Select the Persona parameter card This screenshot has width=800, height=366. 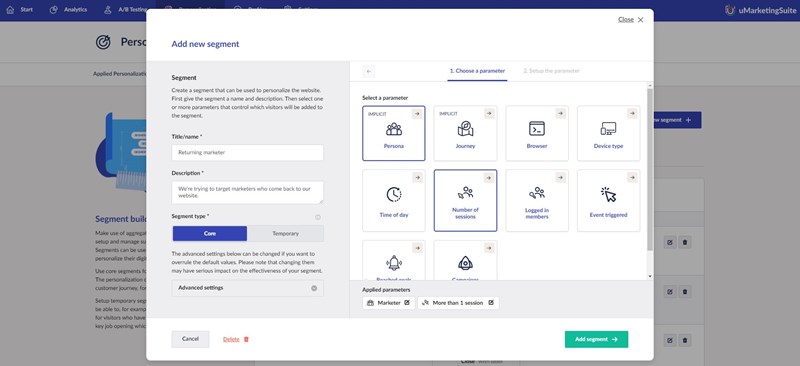pos(393,133)
